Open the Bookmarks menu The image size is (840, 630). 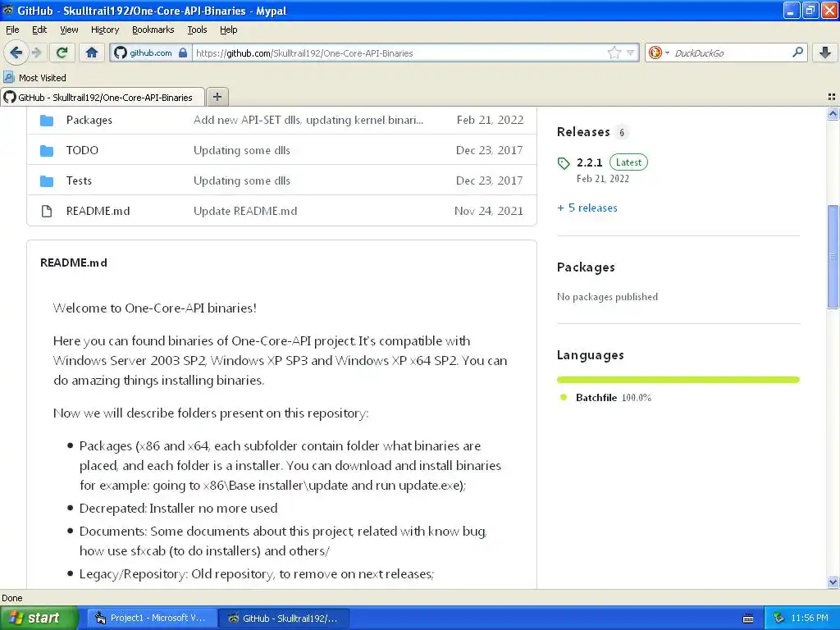153,30
